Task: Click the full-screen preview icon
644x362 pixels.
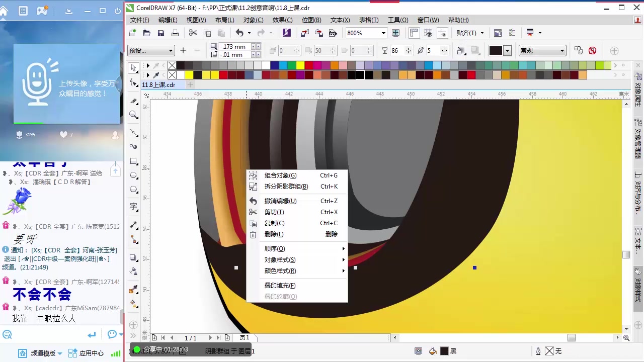Action: 395,33
